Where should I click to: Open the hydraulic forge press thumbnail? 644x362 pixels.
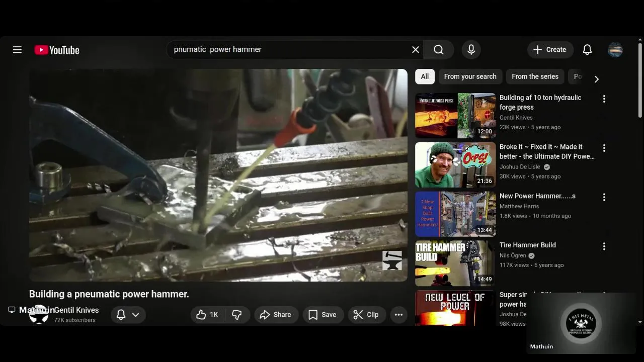click(x=455, y=116)
